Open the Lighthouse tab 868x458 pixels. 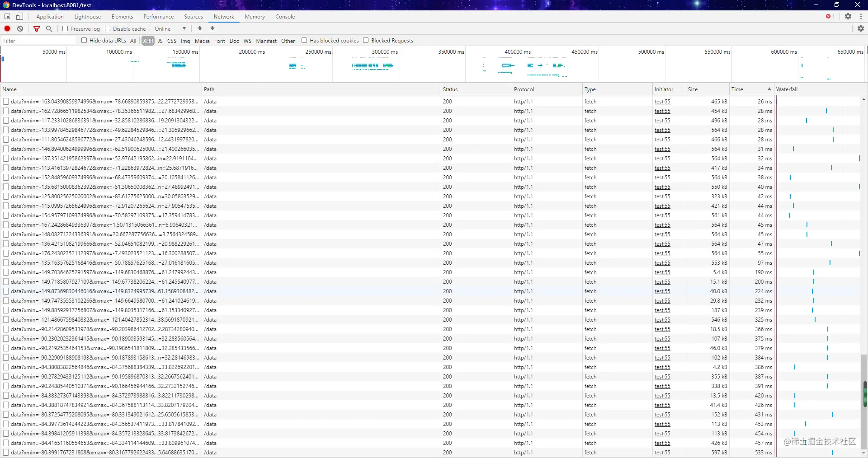pyautogui.click(x=88, y=17)
